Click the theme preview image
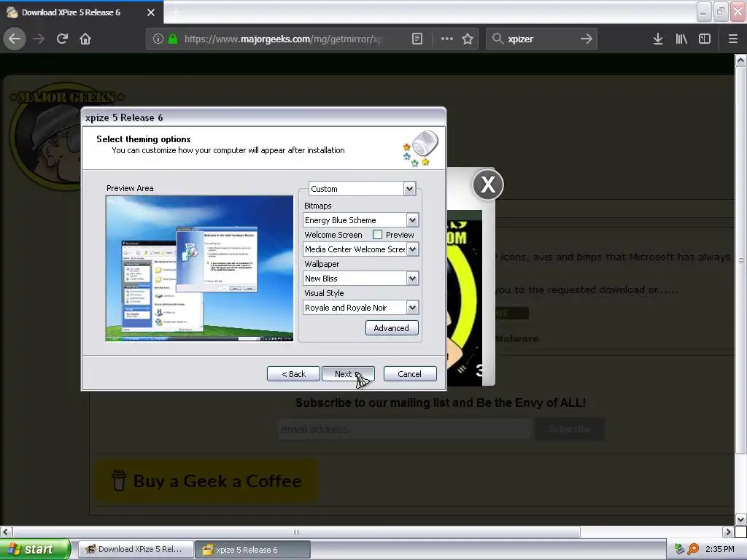Image resolution: width=747 pixels, height=560 pixels. tap(200, 268)
